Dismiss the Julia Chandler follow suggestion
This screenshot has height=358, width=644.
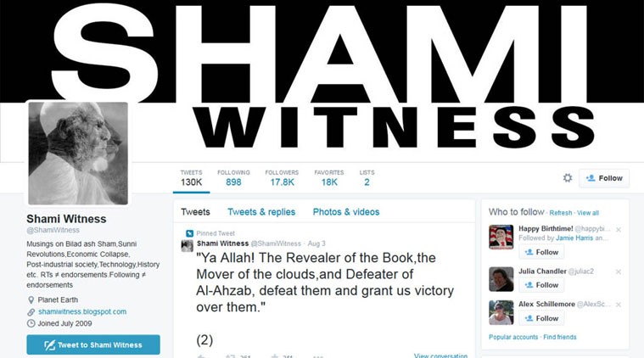(x=619, y=271)
